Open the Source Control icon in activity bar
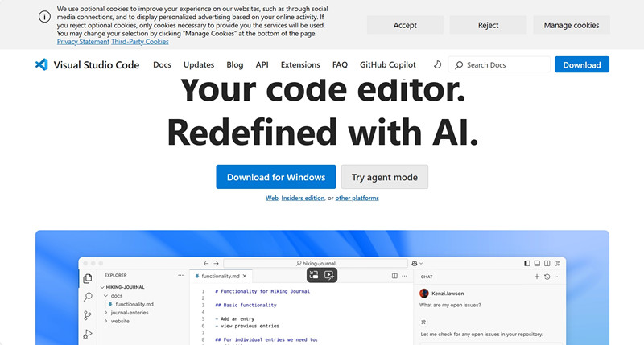Viewport: 644px width, 345px height. 88,315
